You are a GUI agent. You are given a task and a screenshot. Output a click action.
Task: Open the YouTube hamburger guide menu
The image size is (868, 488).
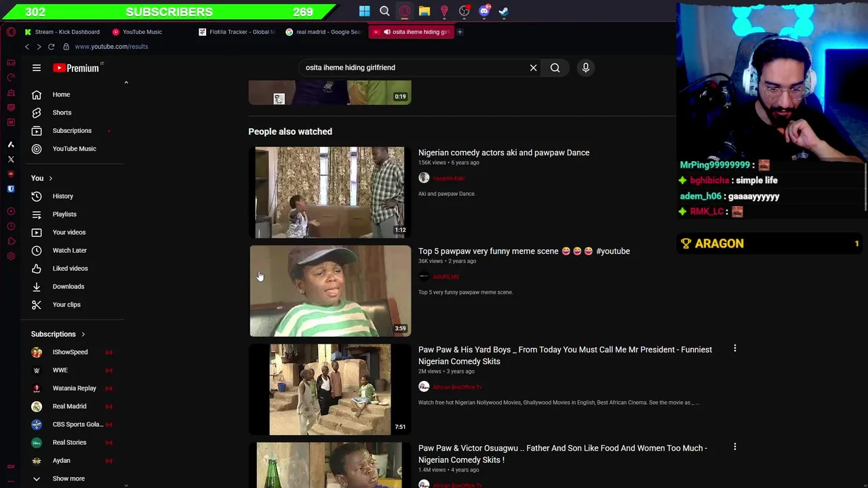[37, 68]
